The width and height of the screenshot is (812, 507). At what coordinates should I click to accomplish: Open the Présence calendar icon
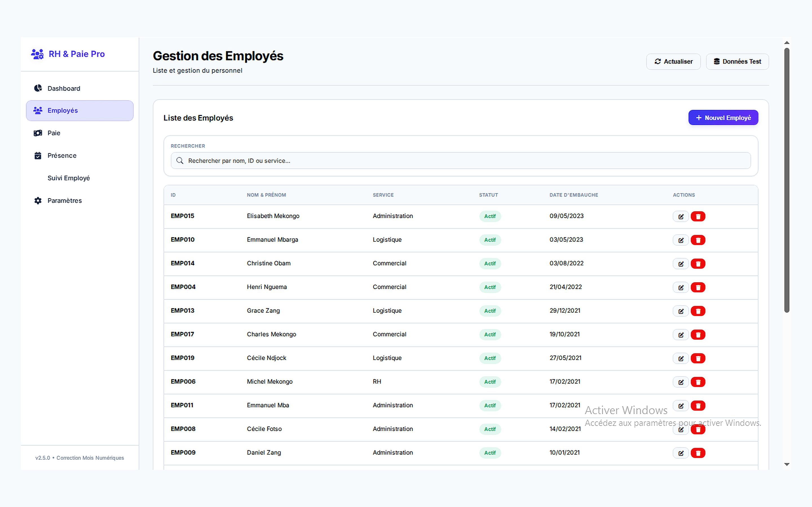[37, 155]
